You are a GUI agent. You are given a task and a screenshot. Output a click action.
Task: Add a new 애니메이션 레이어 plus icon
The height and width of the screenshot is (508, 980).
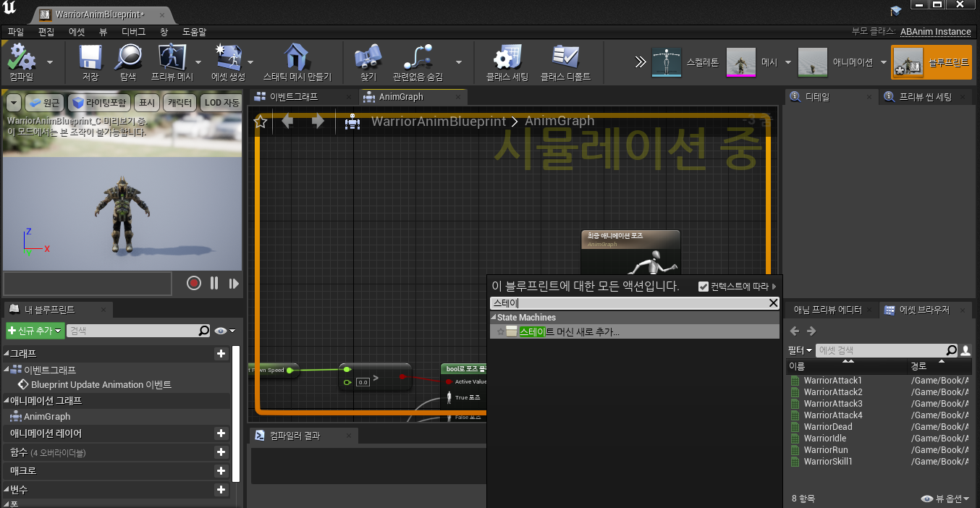click(x=221, y=433)
